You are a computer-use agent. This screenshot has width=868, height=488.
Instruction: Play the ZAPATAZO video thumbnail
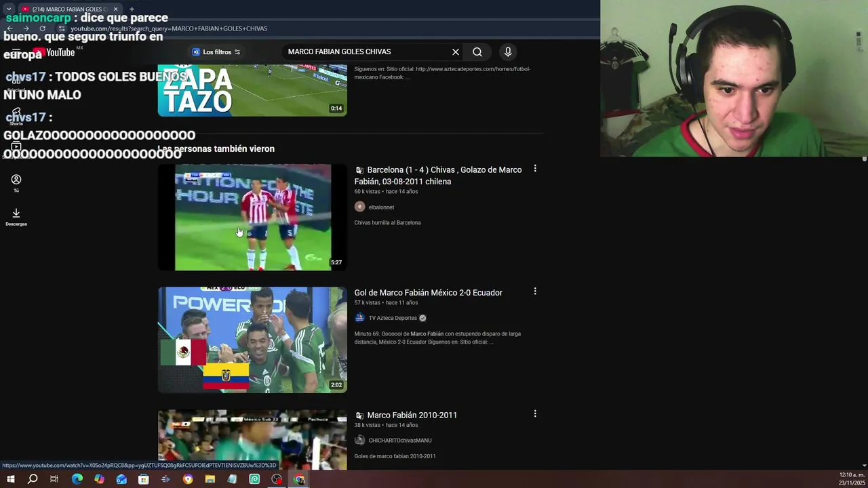252,91
